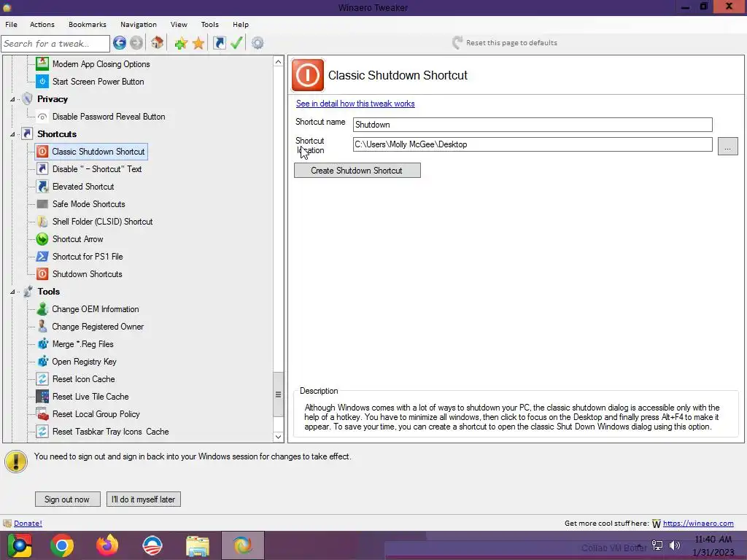747x560 pixels.
Task: Click the blue Back navigation arrow
Action: tap(120, 43)
